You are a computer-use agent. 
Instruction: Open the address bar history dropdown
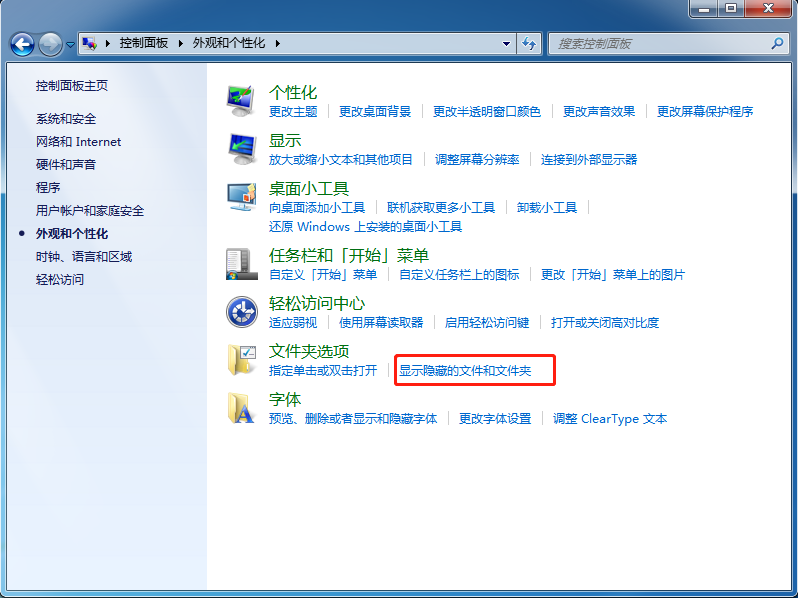tap(506, 44)
